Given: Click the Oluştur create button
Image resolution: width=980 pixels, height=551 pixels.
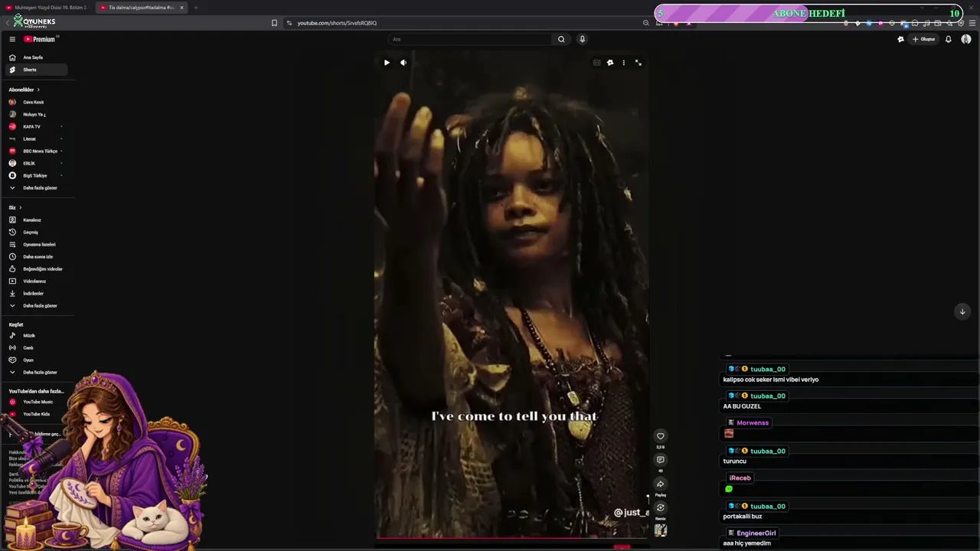Looking at the screenshot, I should click(x=923, y=39).
